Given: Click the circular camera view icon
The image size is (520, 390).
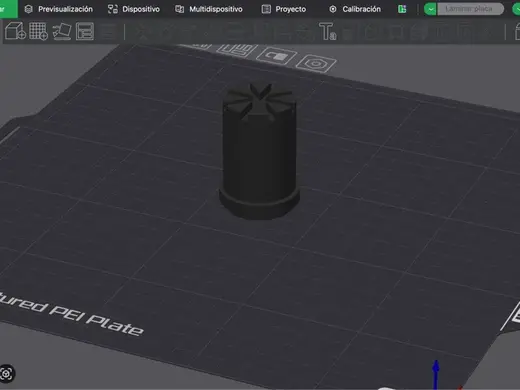Looking at the screenshot, I should [6, 373].
